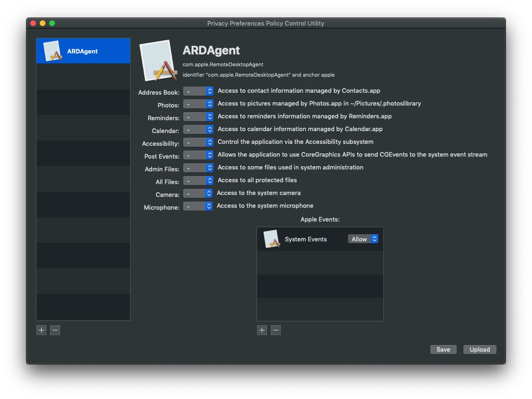Remove selected application with sidebar minus button
The image size is (532, 399).
click(55, 330)
